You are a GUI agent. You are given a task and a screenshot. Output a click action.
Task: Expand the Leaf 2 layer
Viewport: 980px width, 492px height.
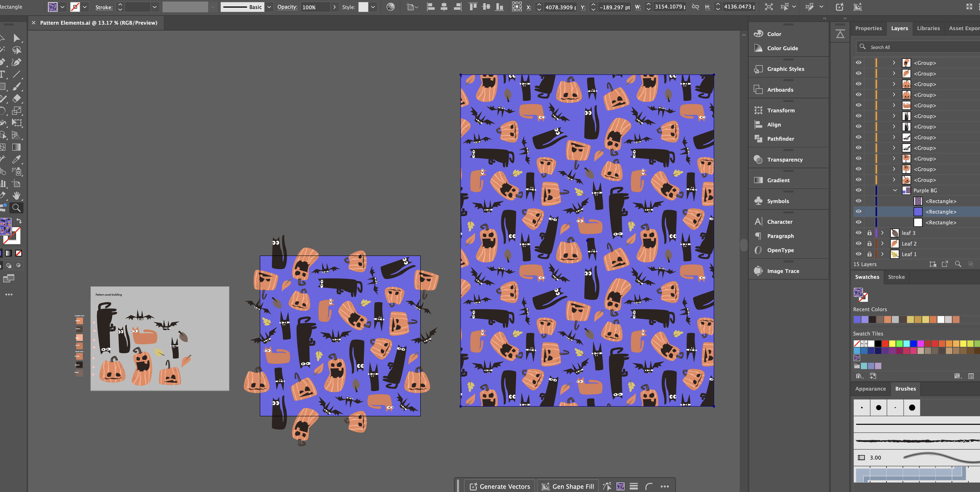point(882,244)
